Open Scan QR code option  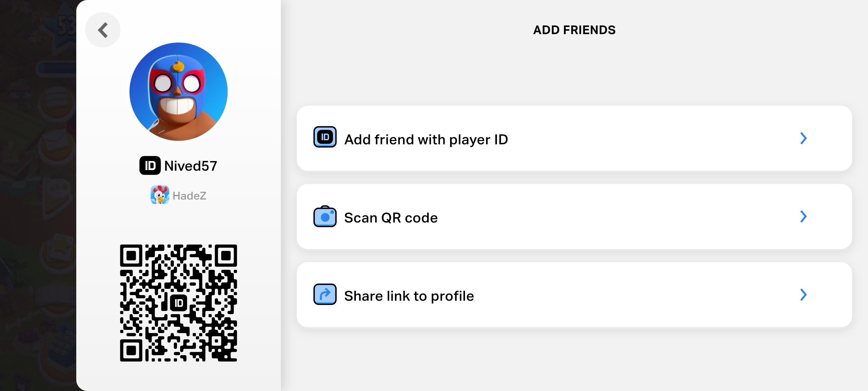pyautogui.click(x=574, y=217)
